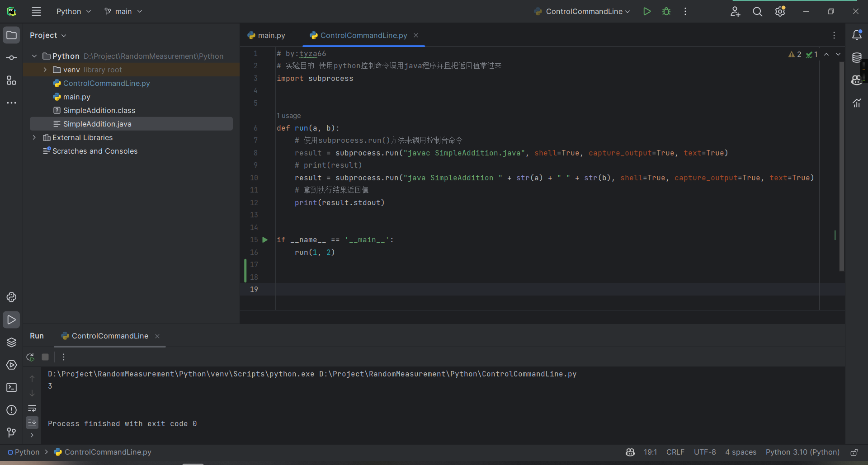
Task: Rerun ControlCommandLine in Run panel
Action: [30, 357]
